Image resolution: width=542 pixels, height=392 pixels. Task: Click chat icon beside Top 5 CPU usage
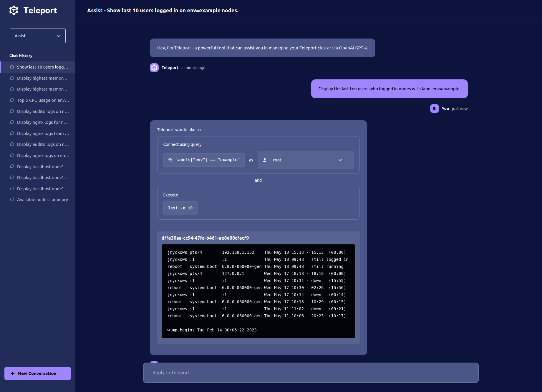(12, 100)
